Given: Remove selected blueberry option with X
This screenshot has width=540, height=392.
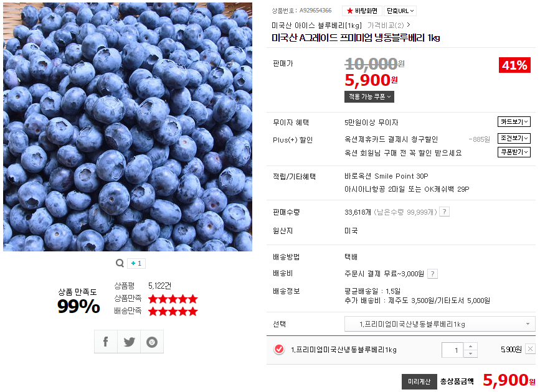Looking at the screenshot, I should click(x=531, y=348).
